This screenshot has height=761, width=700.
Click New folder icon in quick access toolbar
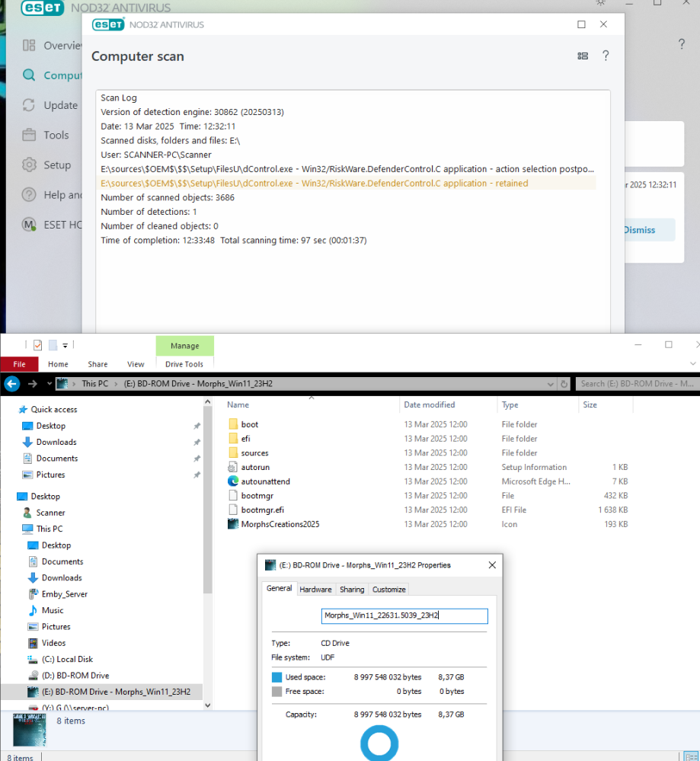(53, 345)
